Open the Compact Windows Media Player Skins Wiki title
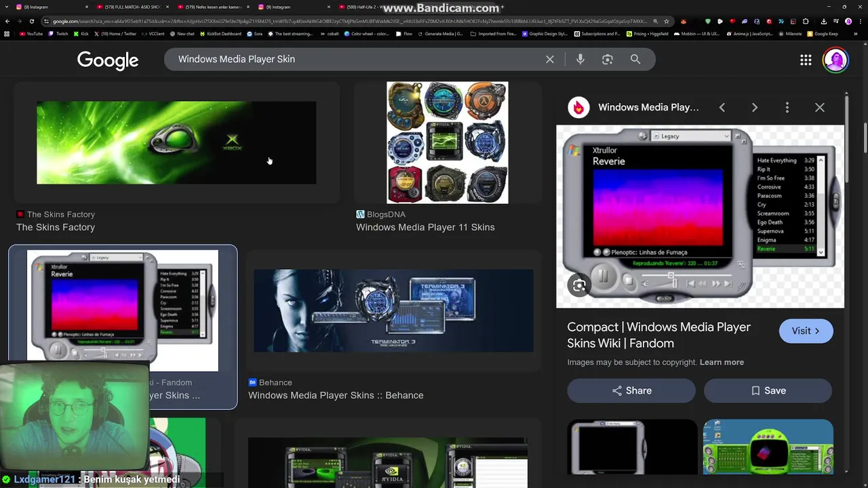The image size is (868, 488). coord(658,335)
